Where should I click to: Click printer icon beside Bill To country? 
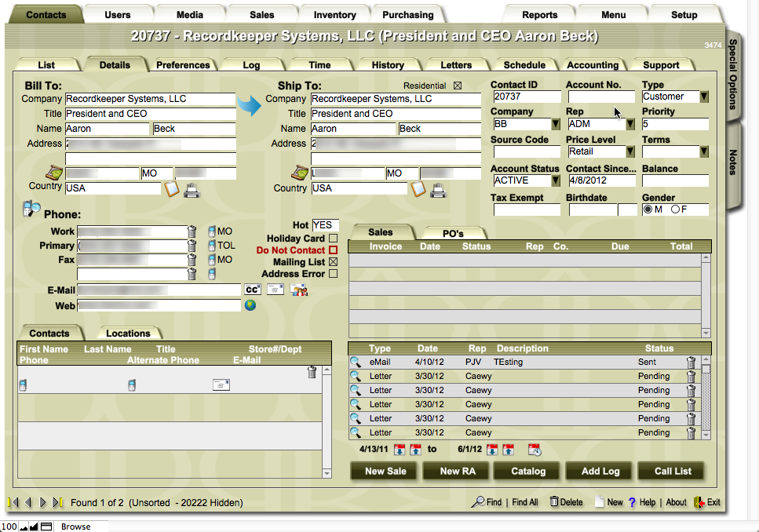point(192,189)
